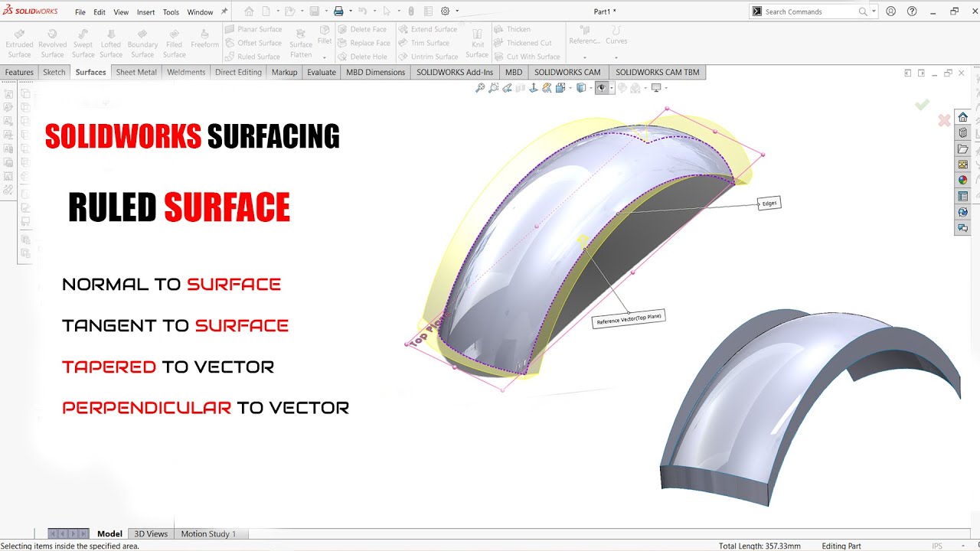This screenshot has height=551, width=980.
Task: Open the File menu
Action: tap(80, 12)
